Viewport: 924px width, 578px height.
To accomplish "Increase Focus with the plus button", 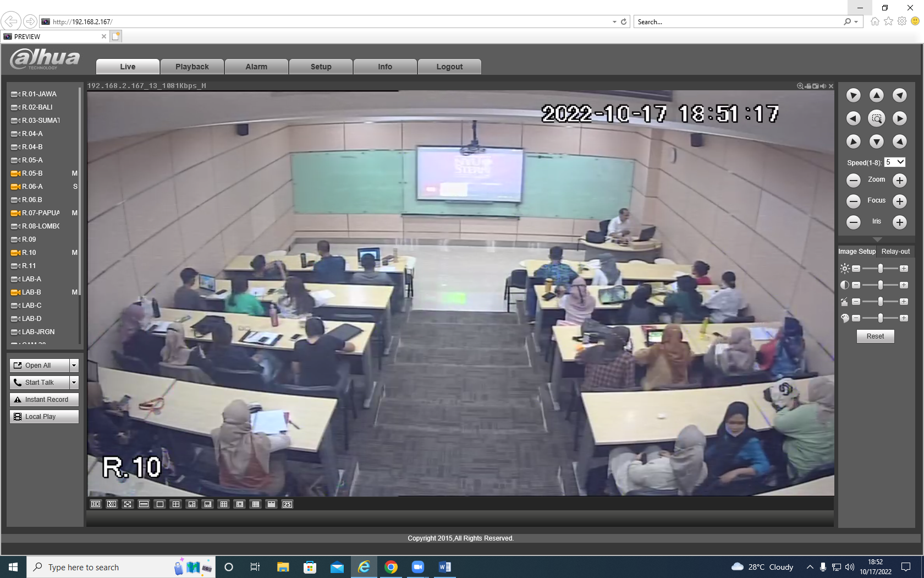I will tap(899, 201).
